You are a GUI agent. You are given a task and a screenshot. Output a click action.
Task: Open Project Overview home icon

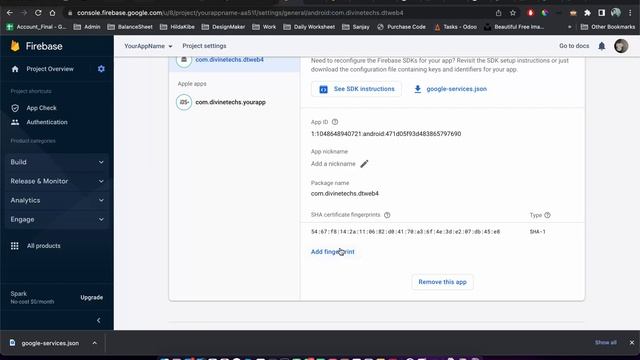coord(15,69)
